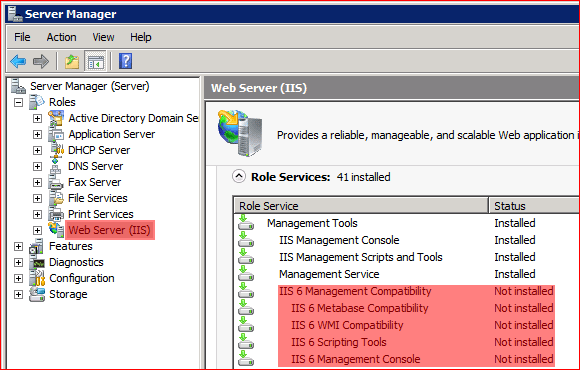Click the Diagnostics node icon
580x370 pixels.
click(x=37, y=262)
